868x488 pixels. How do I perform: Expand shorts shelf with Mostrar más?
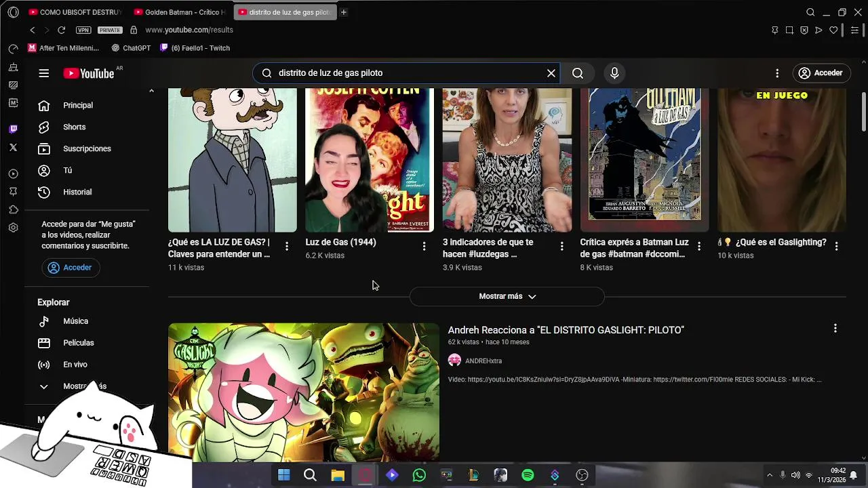coord(507,296)
